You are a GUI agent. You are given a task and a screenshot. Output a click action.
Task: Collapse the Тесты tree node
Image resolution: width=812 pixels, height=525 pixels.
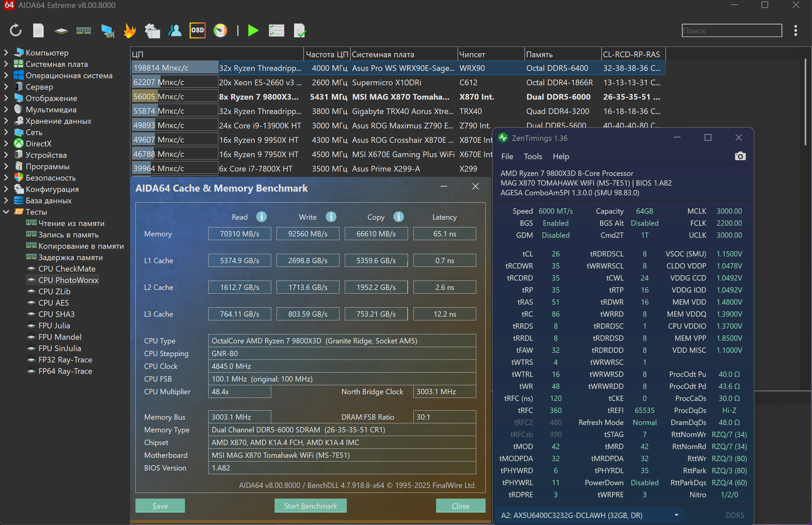coord(6,212)
